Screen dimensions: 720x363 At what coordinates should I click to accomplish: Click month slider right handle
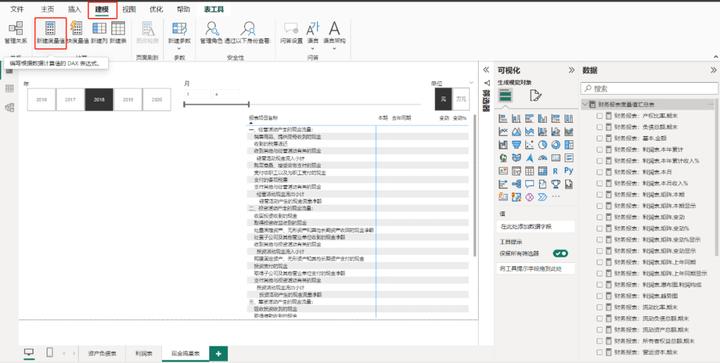pyautogui.click(x=248, y=105)
